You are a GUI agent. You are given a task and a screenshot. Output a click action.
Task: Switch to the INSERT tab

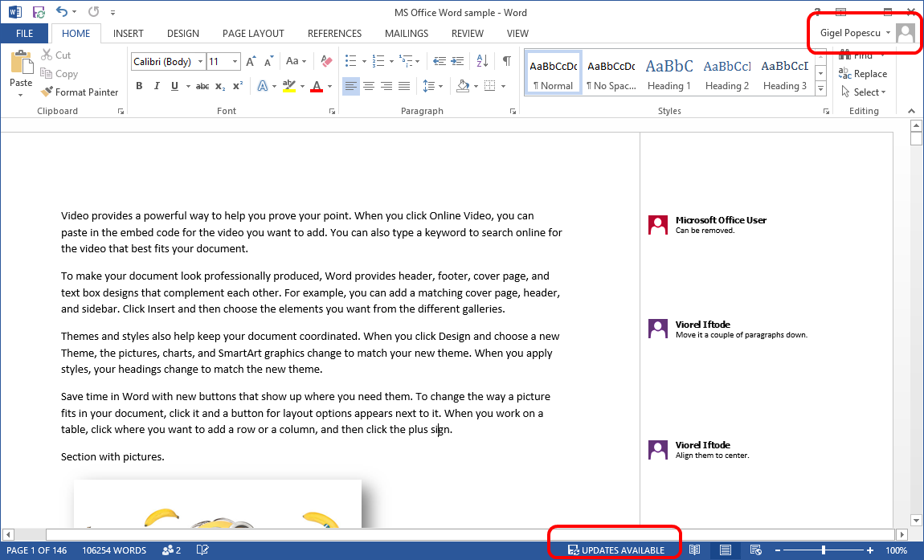128,34
